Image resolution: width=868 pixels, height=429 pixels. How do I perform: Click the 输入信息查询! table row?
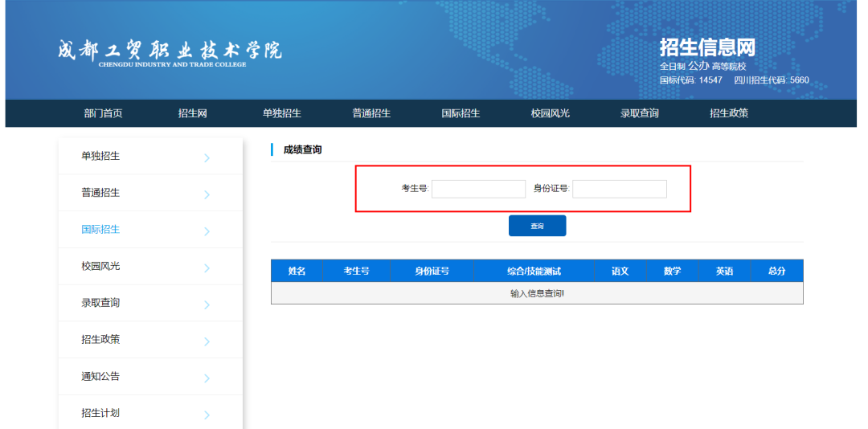(537, 293)
